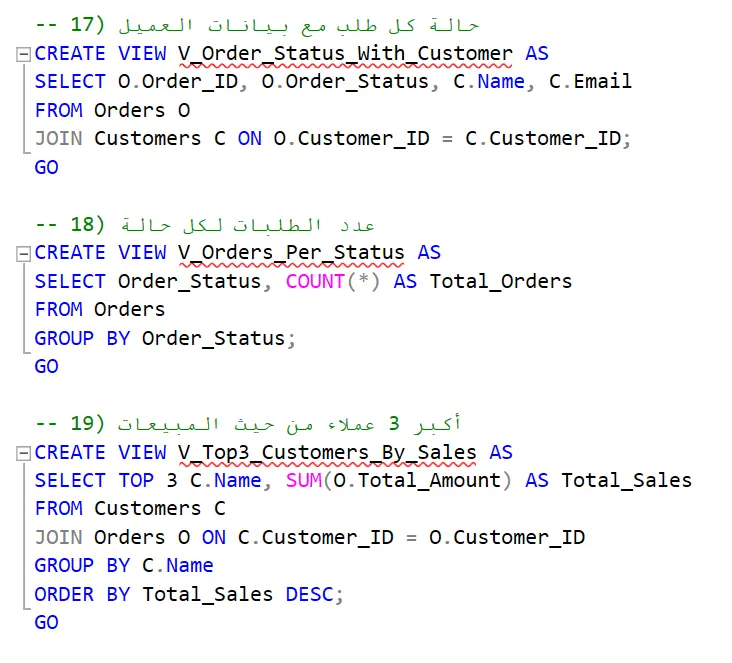This screenshot has height=663, width=732.
Task: Collapse the V_Order_Status_With_Customer view code block
Action: (x=23, y=54)
